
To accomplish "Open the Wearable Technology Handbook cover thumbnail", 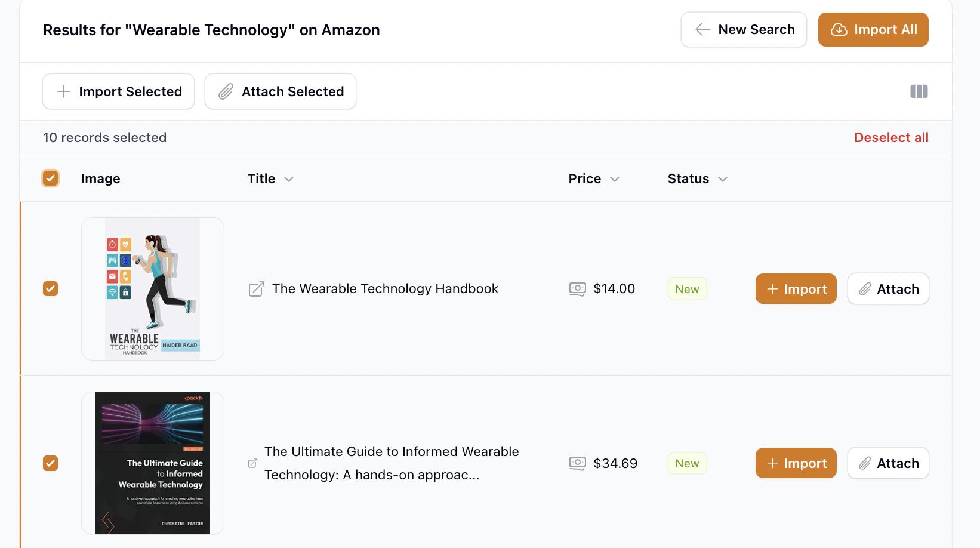I will [153, 289].
